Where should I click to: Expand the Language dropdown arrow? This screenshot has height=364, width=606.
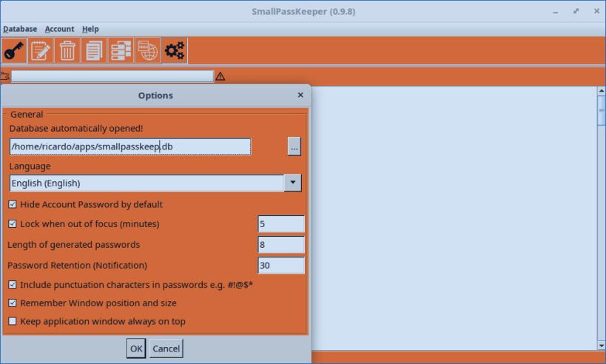[x=292, y=183]
